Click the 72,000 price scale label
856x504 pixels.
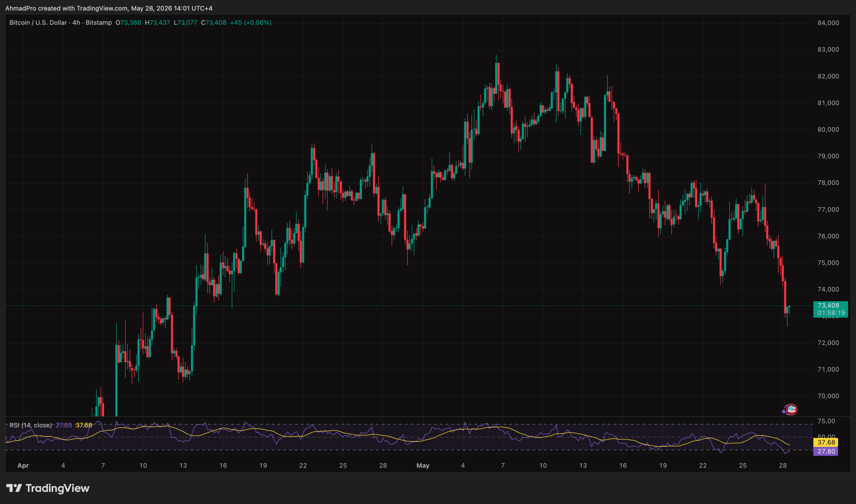click(828, 343)
